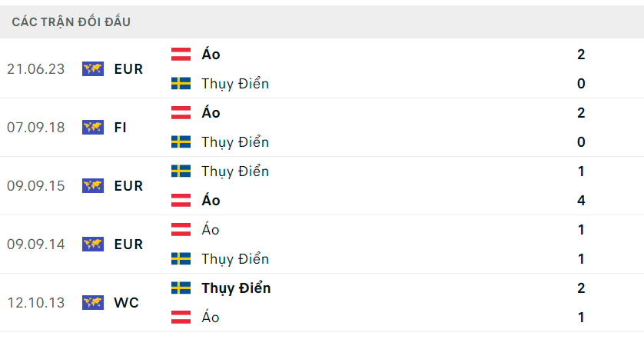Screen dimensions: 644x346
Task: Click world map icon beside 12.10.13 WC
Action: click(93, 302)
